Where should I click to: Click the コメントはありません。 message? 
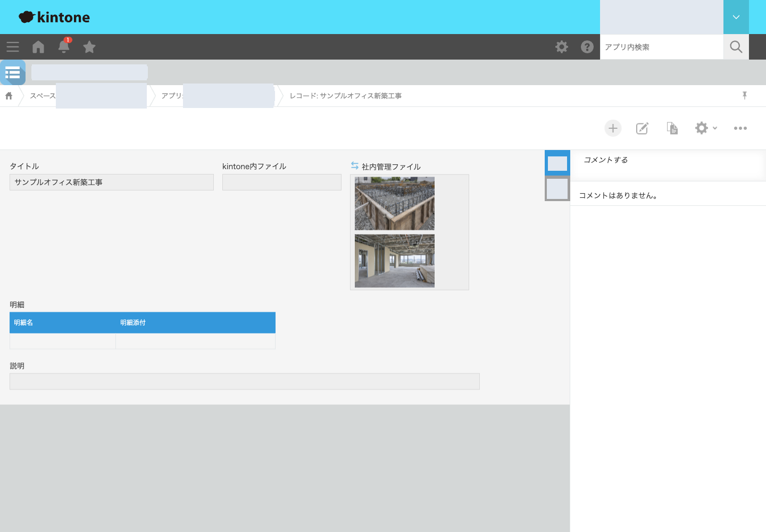point(619,195)
